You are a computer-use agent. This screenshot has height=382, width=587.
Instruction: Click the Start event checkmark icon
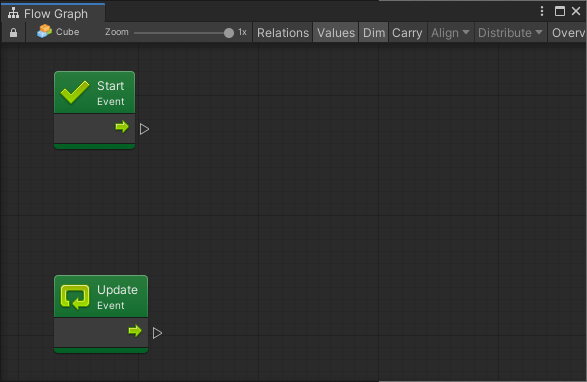[x=75, y=93]
